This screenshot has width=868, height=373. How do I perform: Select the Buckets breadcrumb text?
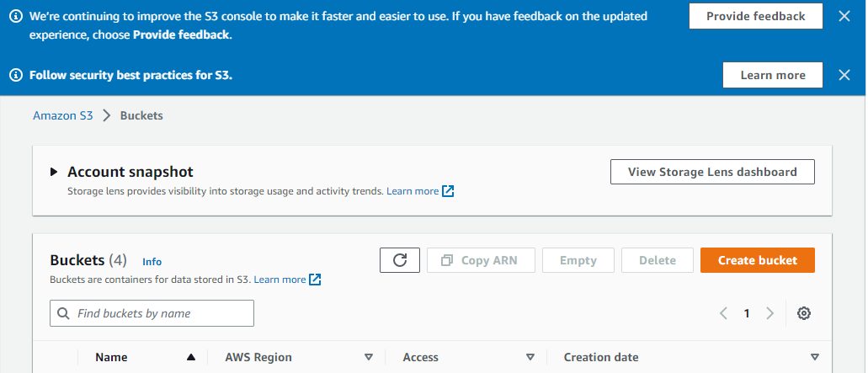point(141,115)
